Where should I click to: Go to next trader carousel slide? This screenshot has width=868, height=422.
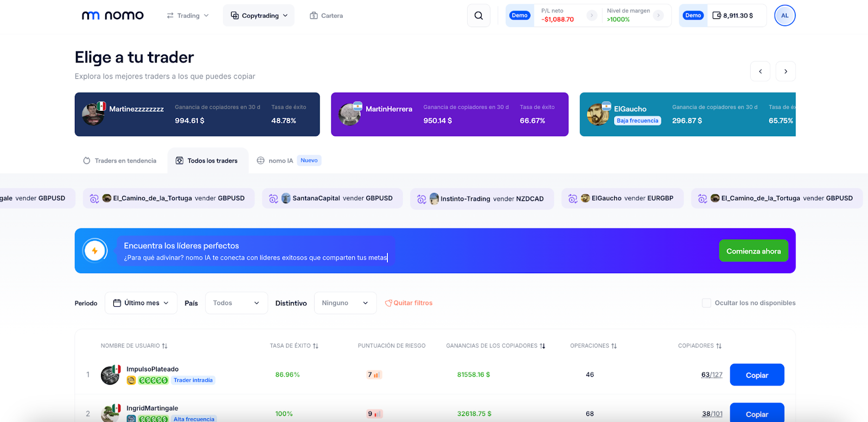coord(786,71)
